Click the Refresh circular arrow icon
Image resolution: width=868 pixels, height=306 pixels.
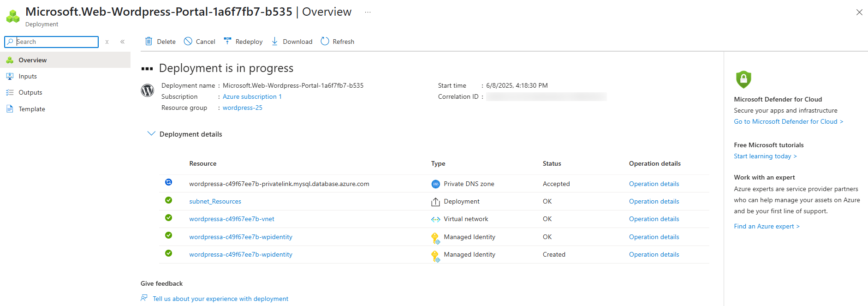pyautogui.click(x=325, y=41)
